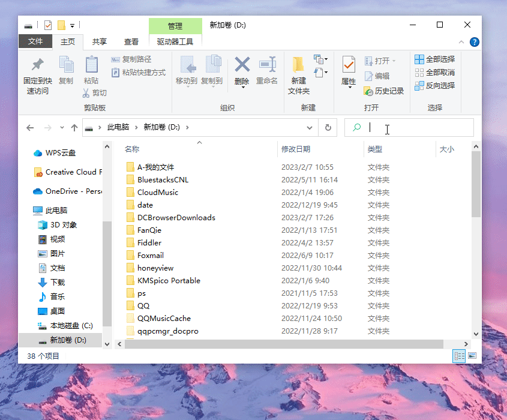Viewport: 507px width, 420px height.
Task: Click quick access toolbar new folder icon
Action: click(61, 25)
